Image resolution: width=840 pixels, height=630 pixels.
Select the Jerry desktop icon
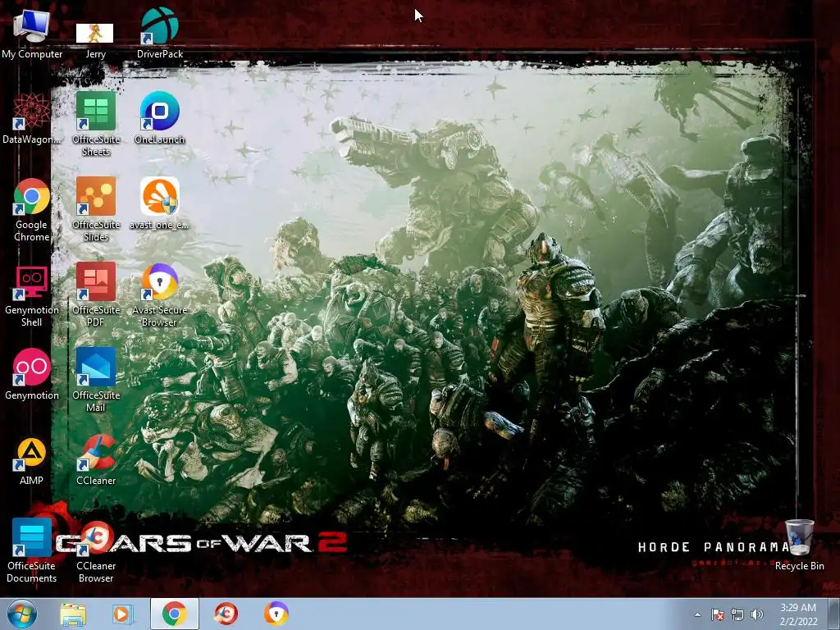click(x=95, y=40)
